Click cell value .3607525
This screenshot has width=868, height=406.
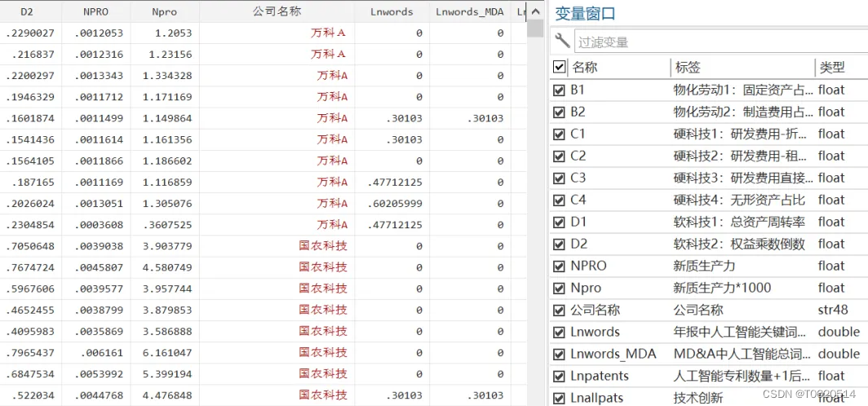pos(168,224)
